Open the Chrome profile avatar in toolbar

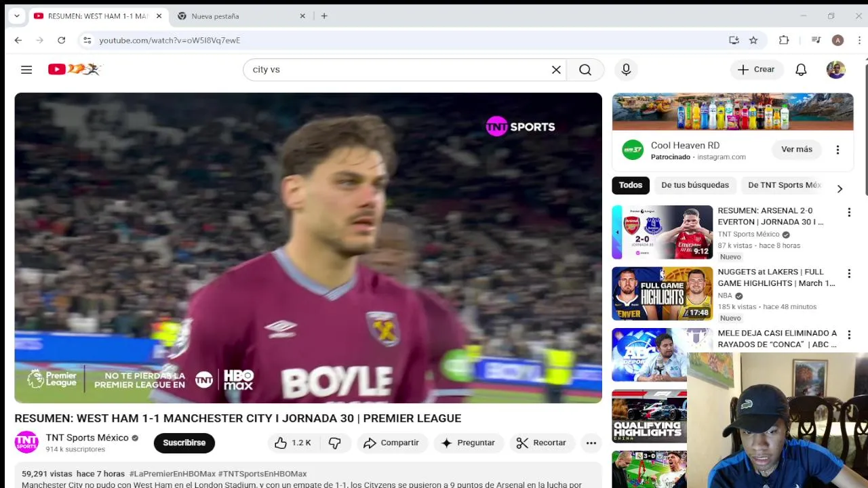click(x=837, y=40)
